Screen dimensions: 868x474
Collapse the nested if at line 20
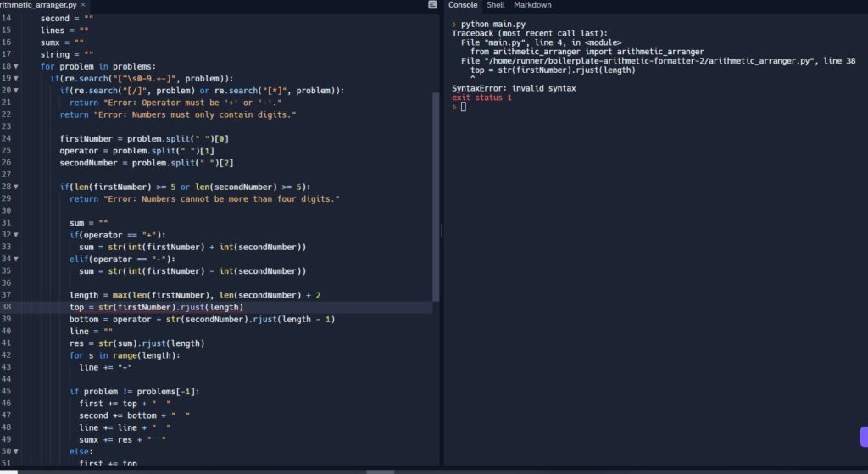16,91
